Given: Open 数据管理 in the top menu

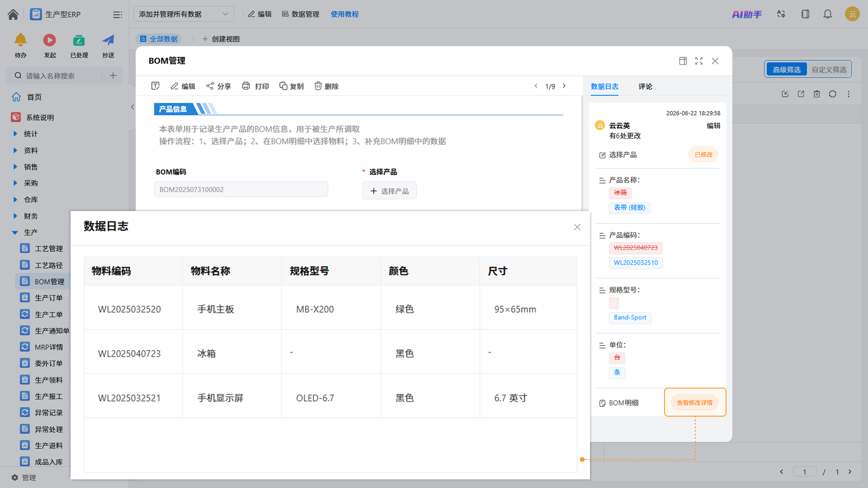Looking at the screenshot, I should pos(301,14).
